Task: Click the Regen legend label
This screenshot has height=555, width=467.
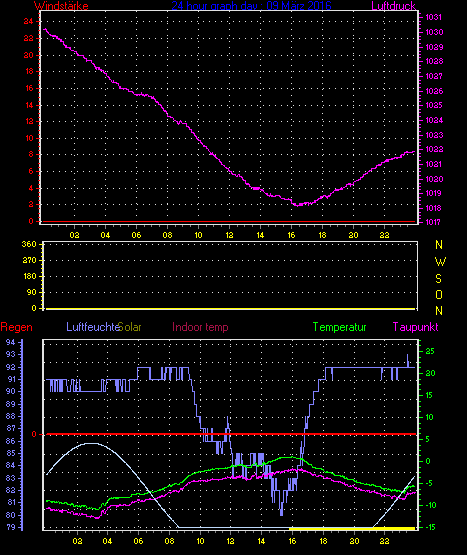Action: tap(16, 327)
